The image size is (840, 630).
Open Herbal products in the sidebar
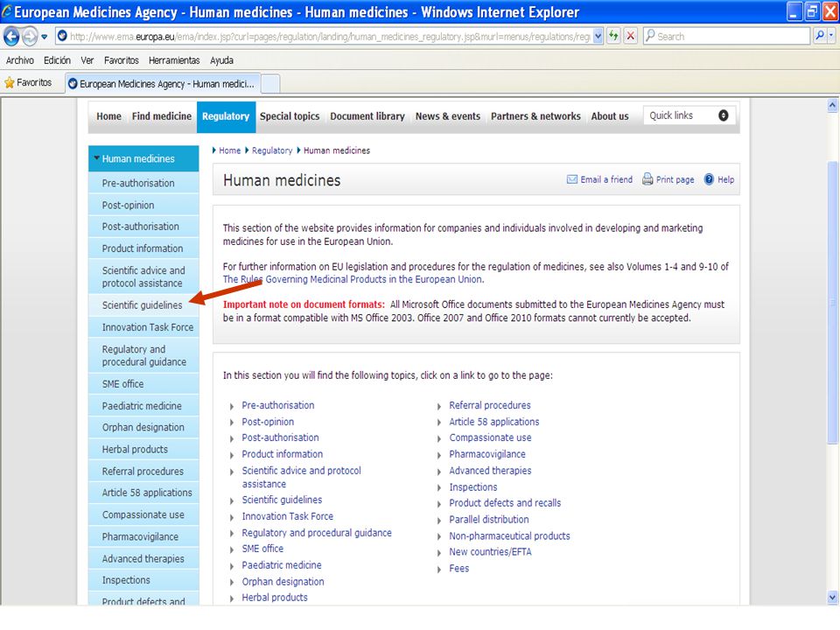pyautogui.click(x=143, y=450)
